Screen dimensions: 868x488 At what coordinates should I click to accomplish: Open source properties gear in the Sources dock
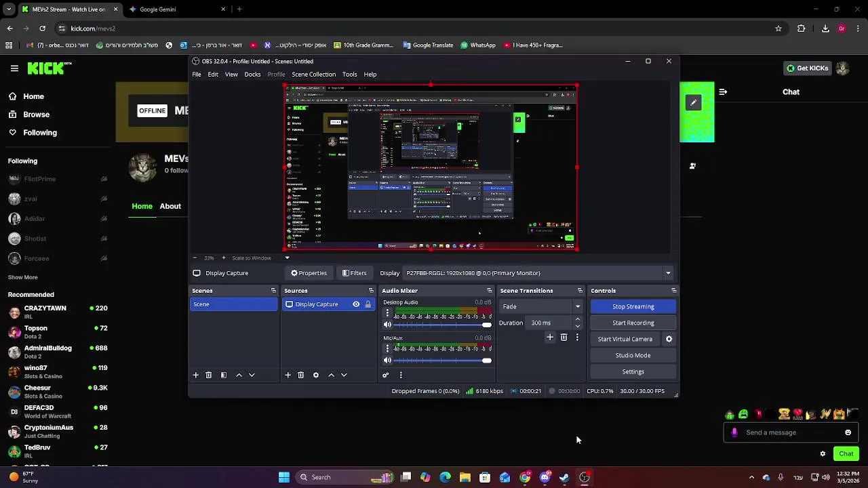pyautogui.click(x=316, y=375)
